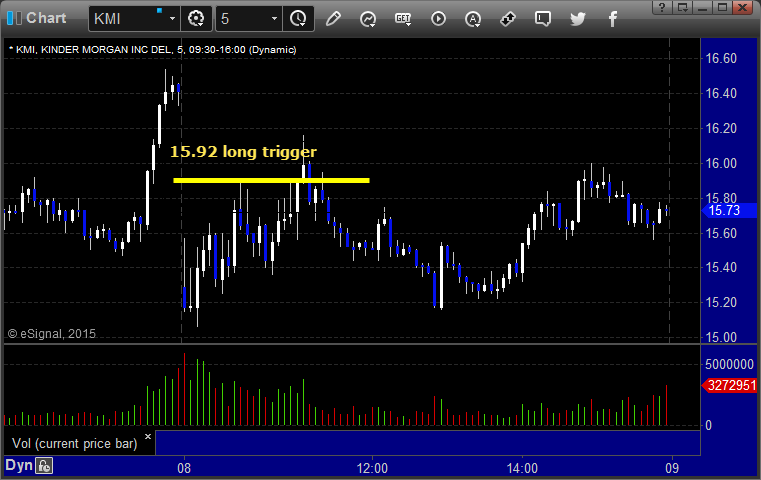This screenshot has width=761, height=480.
Task: Click the 15.20 price axis label
Action: 721,302
